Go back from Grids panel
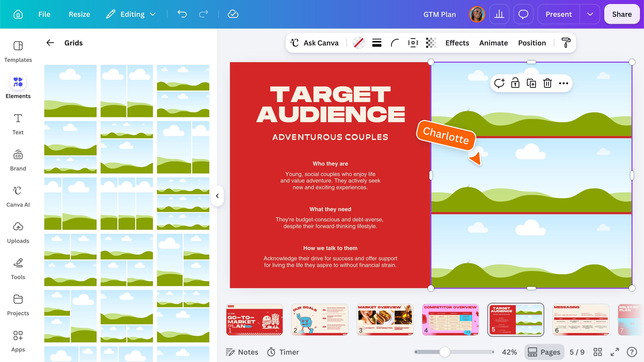The image size is (644, 362). pyautogui.click(x=50, y=43)
